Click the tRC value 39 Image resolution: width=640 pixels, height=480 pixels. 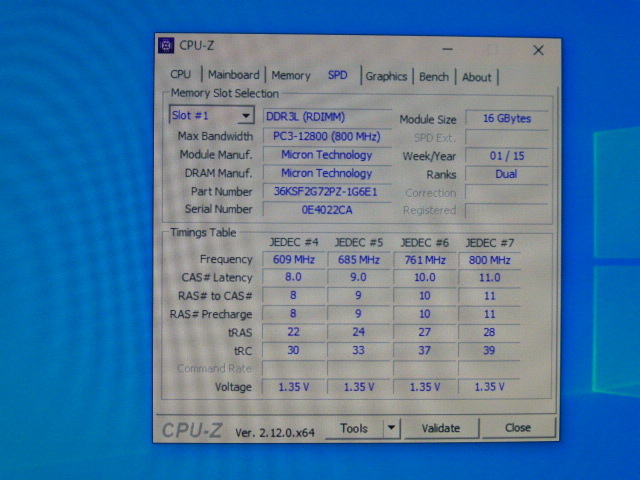489,350
